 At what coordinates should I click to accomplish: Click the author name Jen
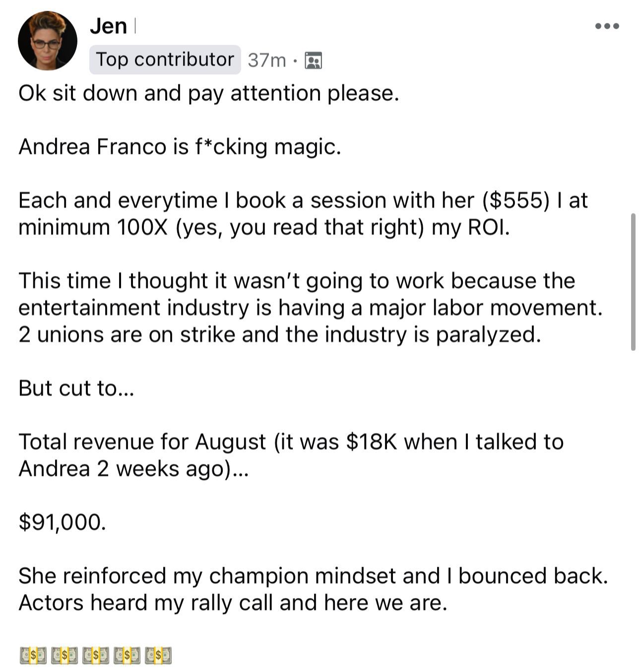[108, 26]
